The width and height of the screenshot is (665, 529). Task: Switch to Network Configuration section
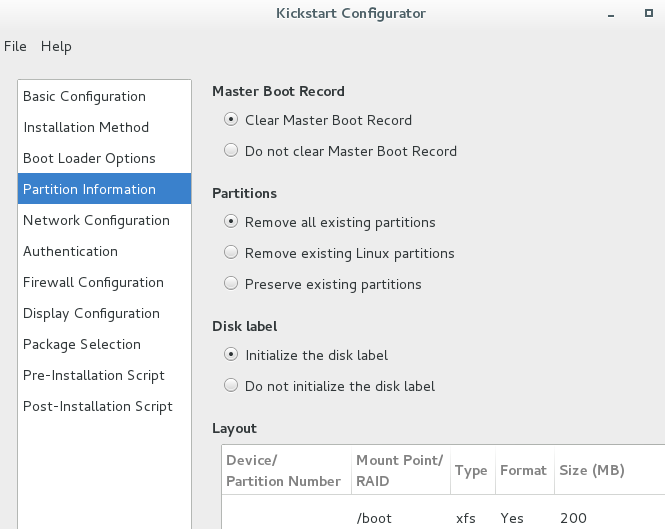tap(104, 220)
